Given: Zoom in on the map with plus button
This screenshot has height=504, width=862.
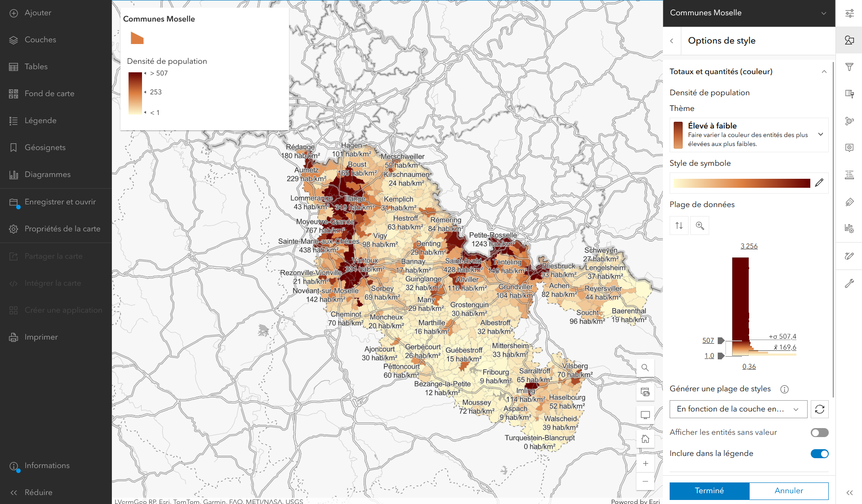Looking at the screenshot, I should [645, 464].
